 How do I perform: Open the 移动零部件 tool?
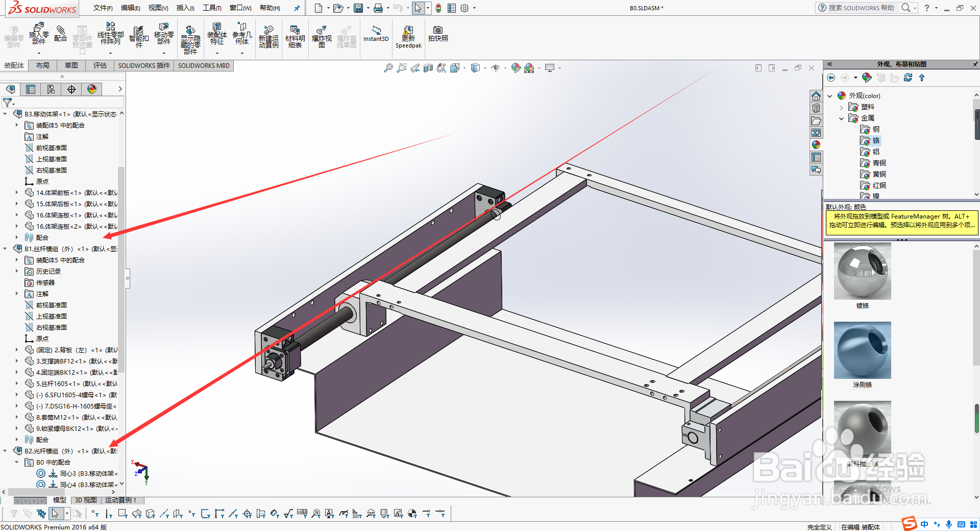tap(164, 37)
